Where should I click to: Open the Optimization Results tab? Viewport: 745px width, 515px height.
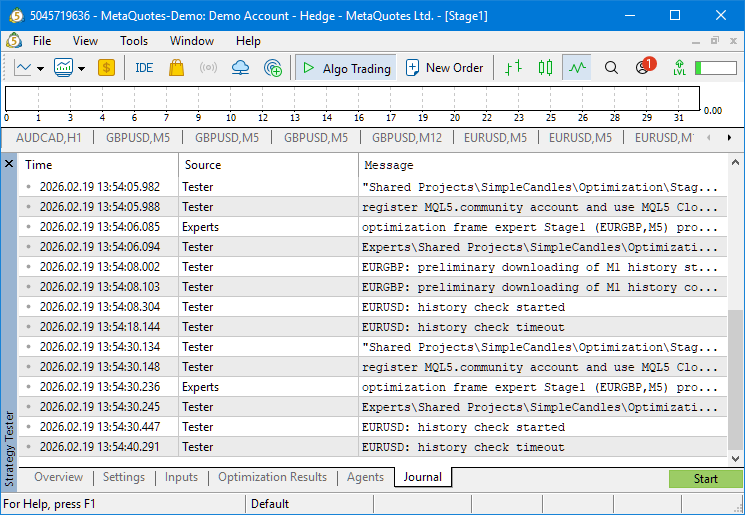[x=272, y=477]
